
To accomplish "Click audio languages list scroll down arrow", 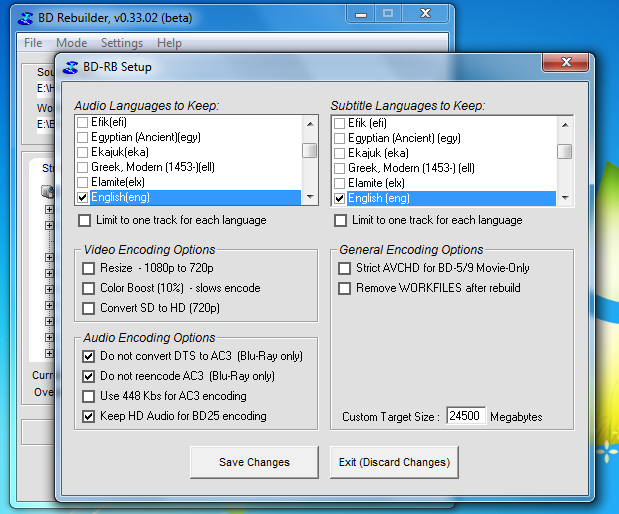I will (x=310, y=197).
